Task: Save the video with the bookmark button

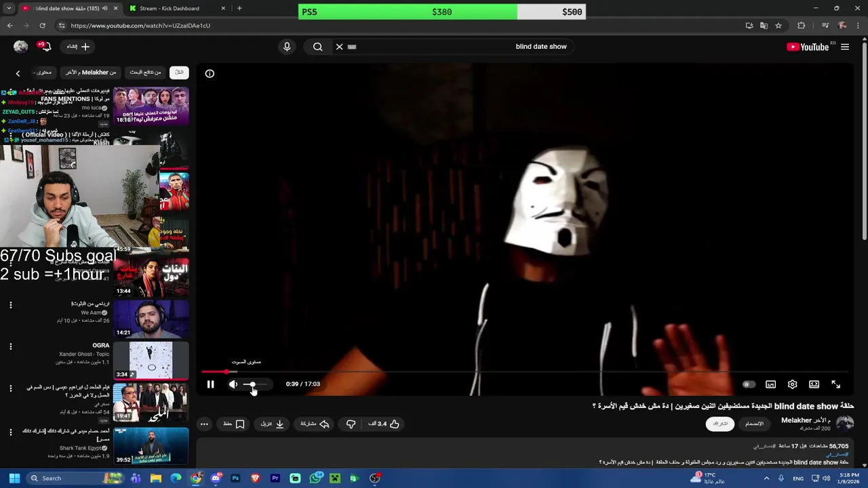Action: tap(234, 424)
